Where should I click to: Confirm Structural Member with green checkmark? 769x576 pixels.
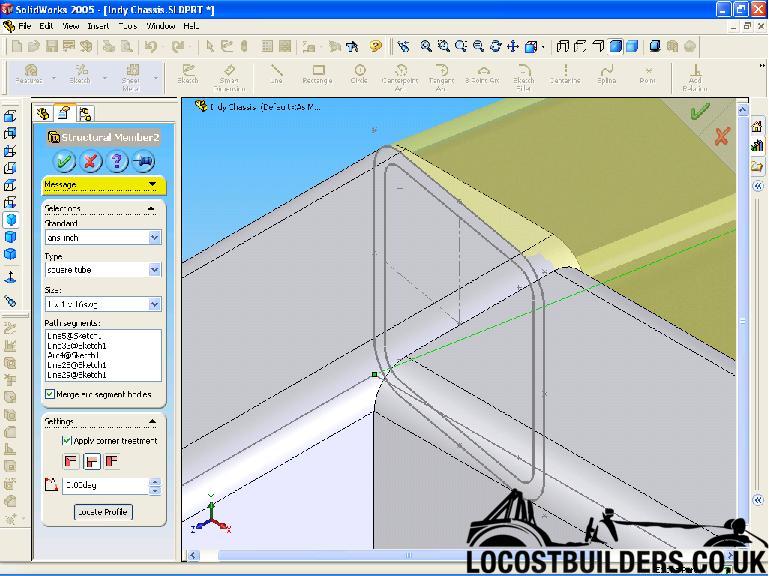[65, 161]
